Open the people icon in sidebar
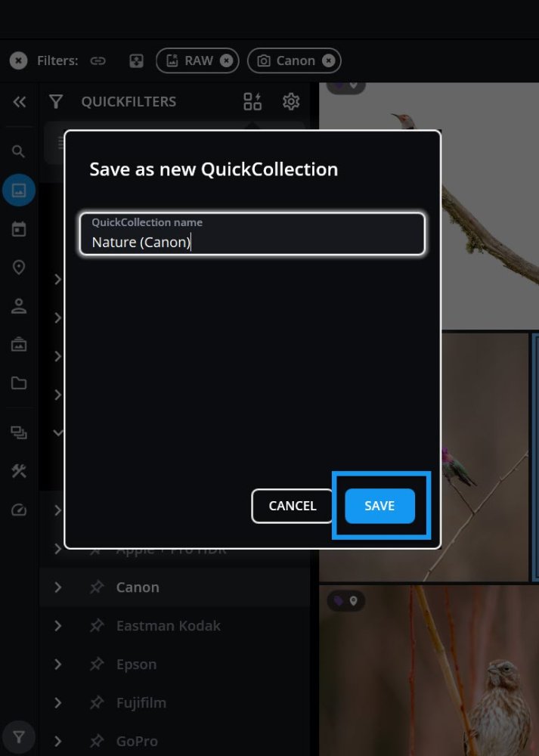Viewport: 539px width, 756px height. (x=19, y=306)
